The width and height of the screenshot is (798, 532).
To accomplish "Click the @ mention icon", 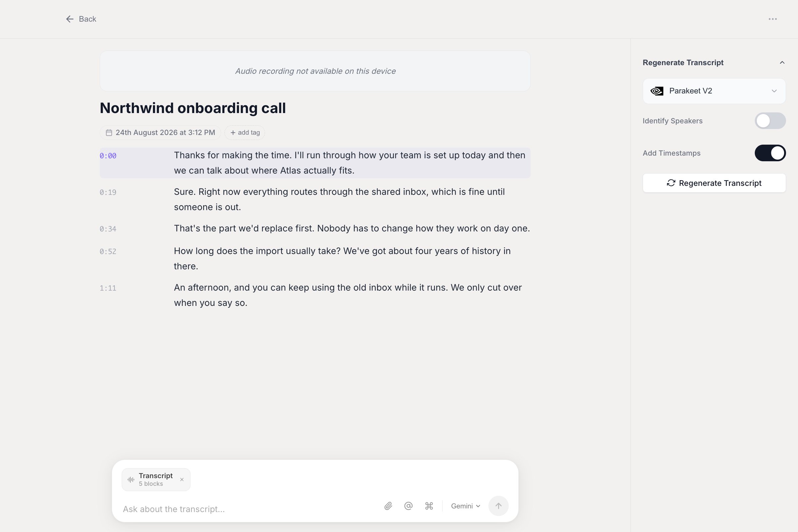I will 409,506.
